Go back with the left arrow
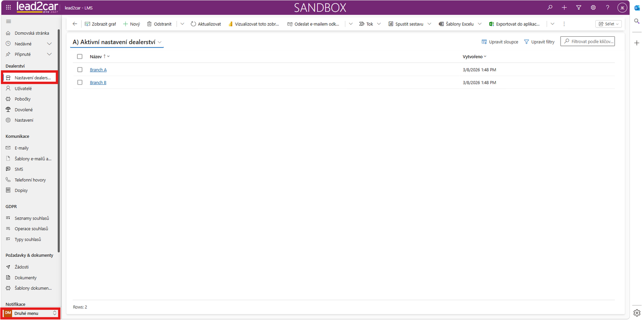 point(75,24)
